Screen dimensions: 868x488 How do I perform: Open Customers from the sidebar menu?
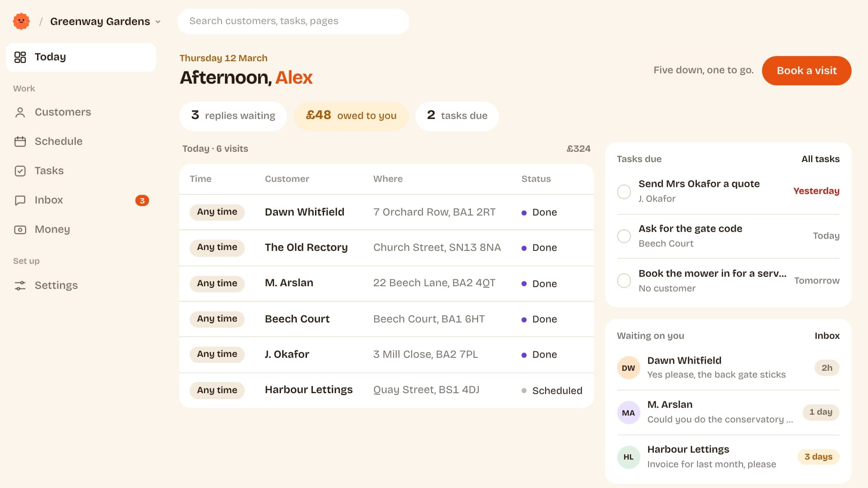pos(81,112)
